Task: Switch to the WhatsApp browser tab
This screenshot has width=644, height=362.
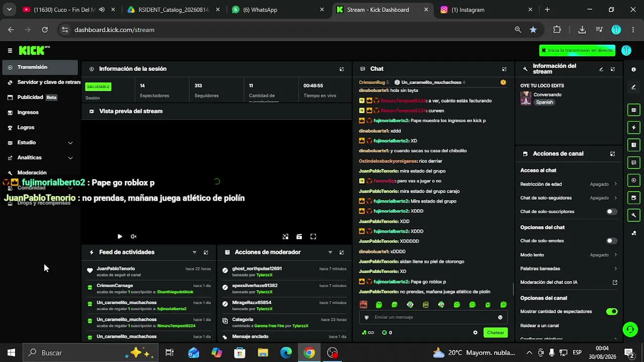Action: pos(278,10)
